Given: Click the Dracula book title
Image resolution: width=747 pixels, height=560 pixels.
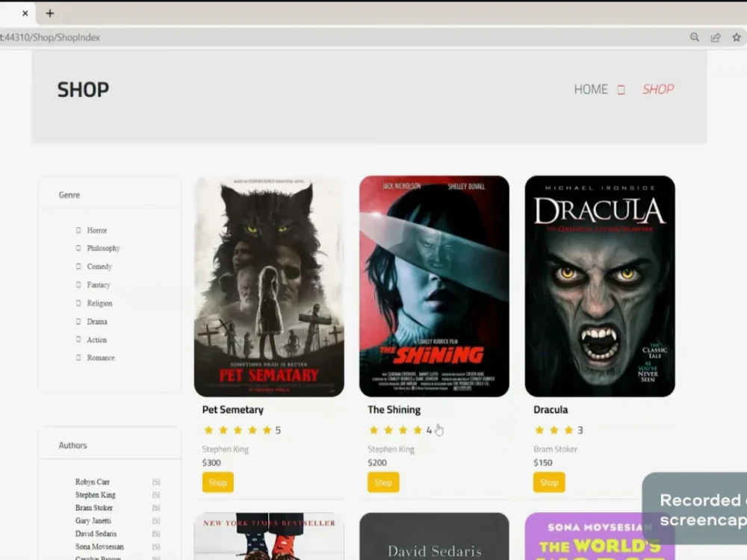Looking at the screenshot, I should pos(551,409).
